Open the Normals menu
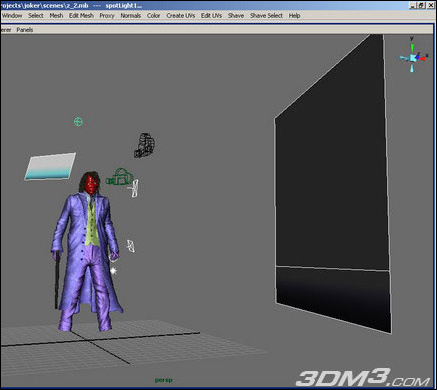Image resolution: width=437 pixels, height=390 pixels. coord(131,16)
